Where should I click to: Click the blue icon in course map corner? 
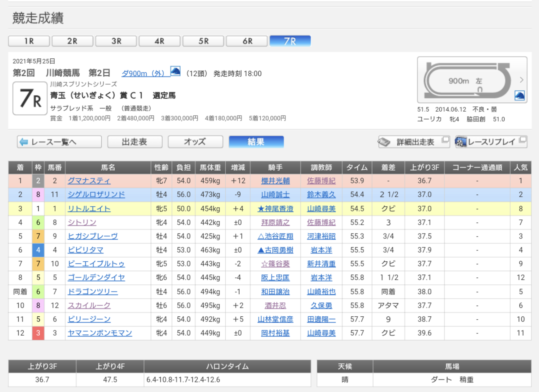click(x=519, y=96)
